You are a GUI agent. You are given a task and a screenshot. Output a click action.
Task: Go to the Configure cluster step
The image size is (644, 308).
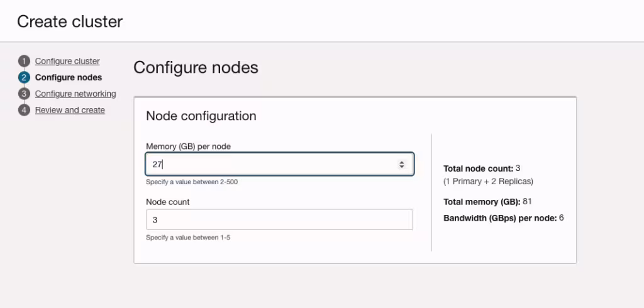pos(67,61)
